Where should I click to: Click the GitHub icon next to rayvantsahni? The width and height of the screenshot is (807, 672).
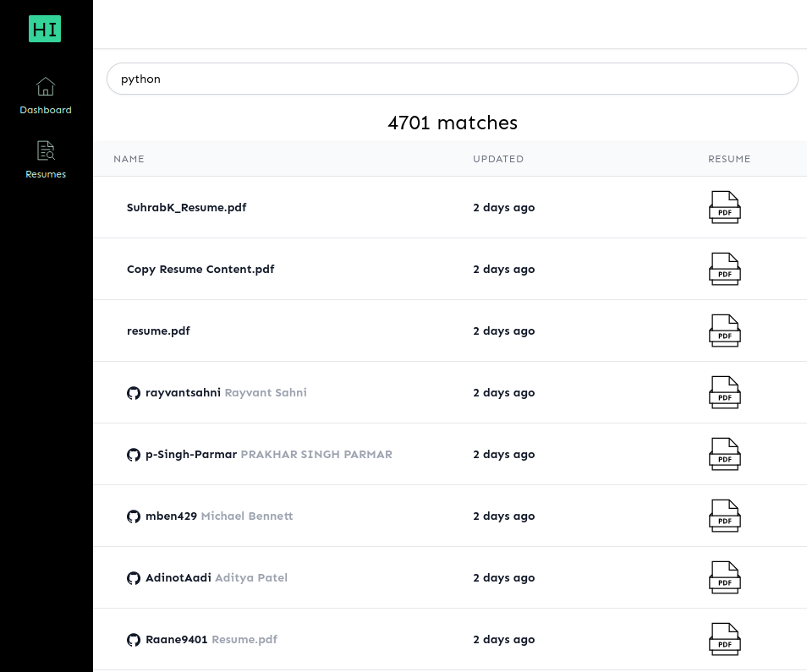[x=134, y=393]
